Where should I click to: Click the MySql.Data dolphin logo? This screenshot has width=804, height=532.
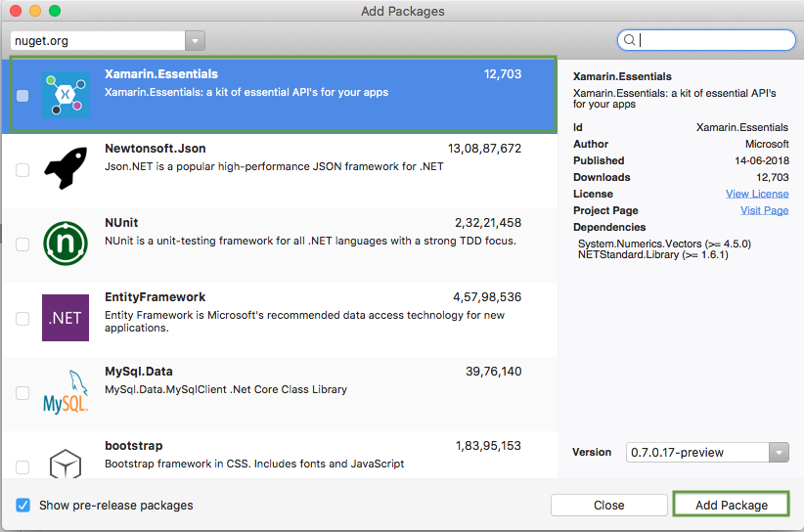click(x=66, y=392)
